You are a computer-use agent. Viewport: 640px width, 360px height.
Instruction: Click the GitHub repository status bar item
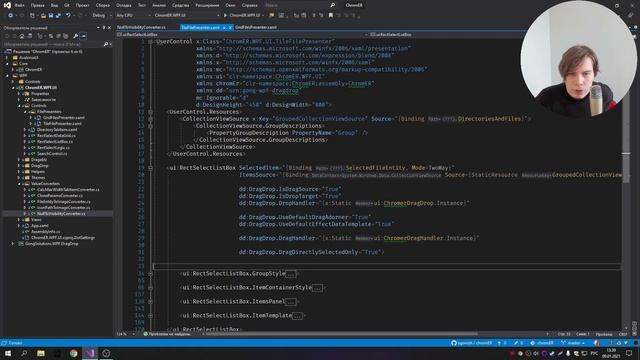(471, 343)
